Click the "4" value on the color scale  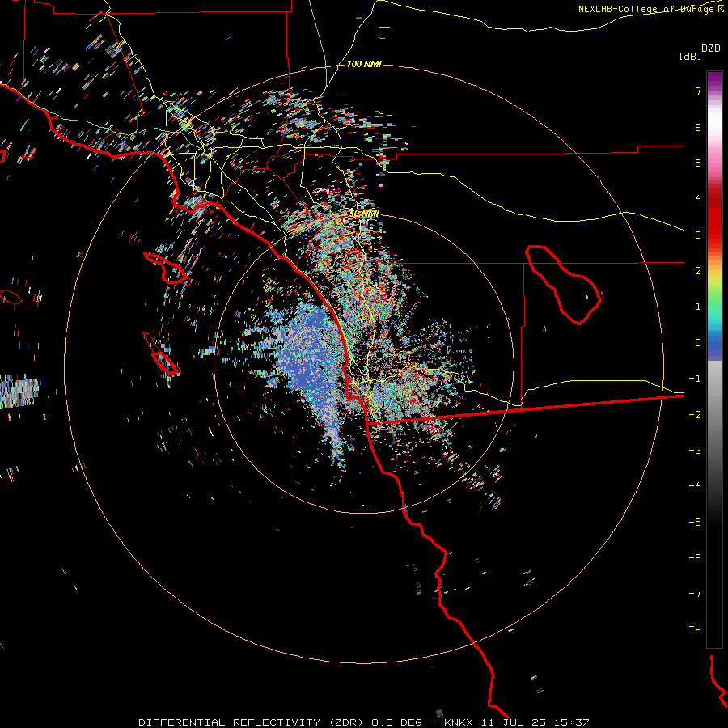pyautogui.click(x=698, y=199)
